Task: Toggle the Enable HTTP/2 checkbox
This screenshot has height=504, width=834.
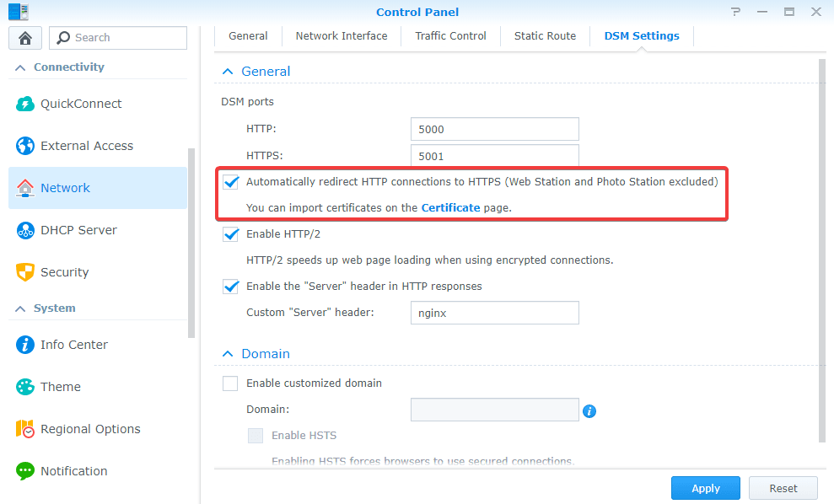Action: pyautogui.click(x=230, y=234)
